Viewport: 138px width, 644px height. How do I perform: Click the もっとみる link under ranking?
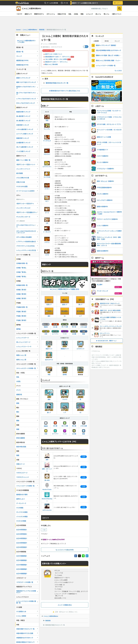point(118,71)
